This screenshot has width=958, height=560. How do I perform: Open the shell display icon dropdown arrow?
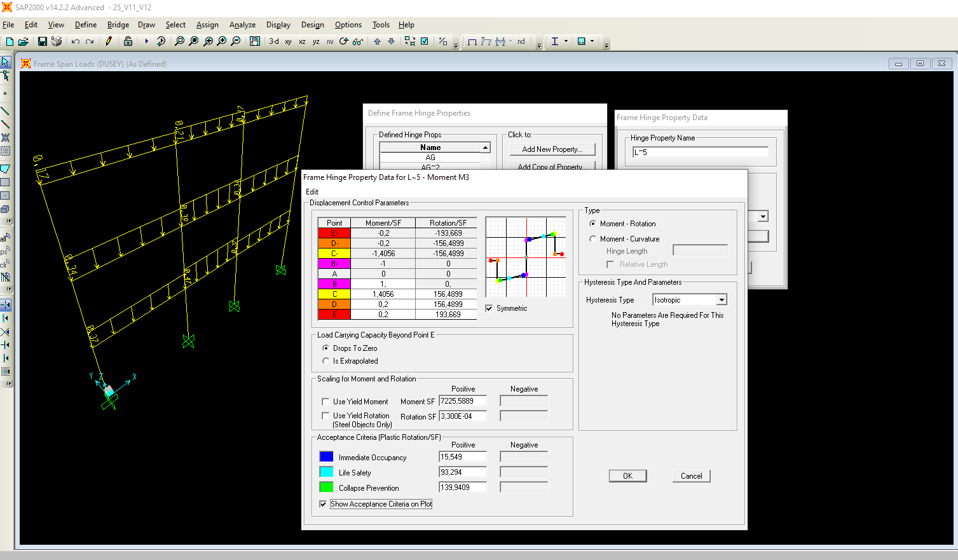592,41
